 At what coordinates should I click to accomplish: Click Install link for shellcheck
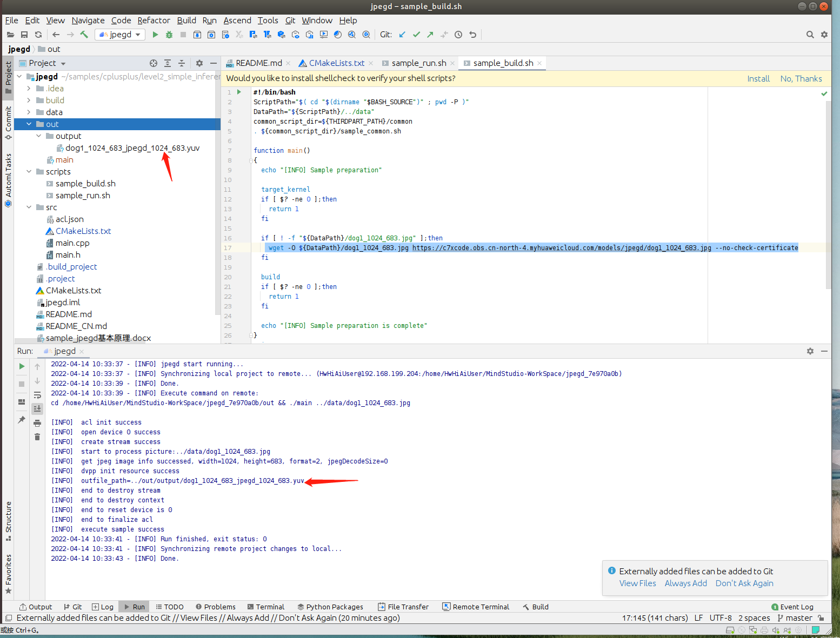point(758,79)
